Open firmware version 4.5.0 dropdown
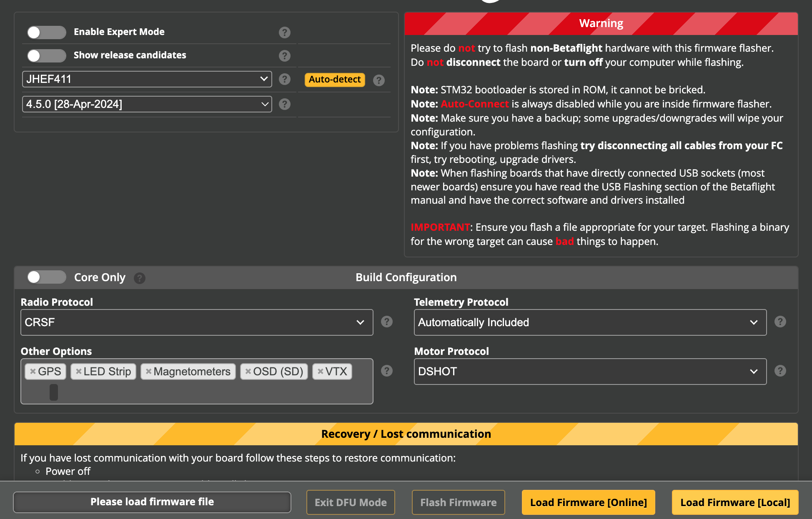 point(147,104)
